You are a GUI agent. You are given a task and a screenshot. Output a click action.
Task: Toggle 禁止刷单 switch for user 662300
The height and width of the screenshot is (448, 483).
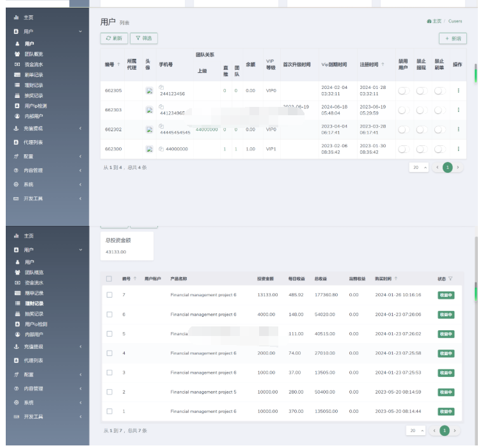pyautogui.click(x=439, y=149)
